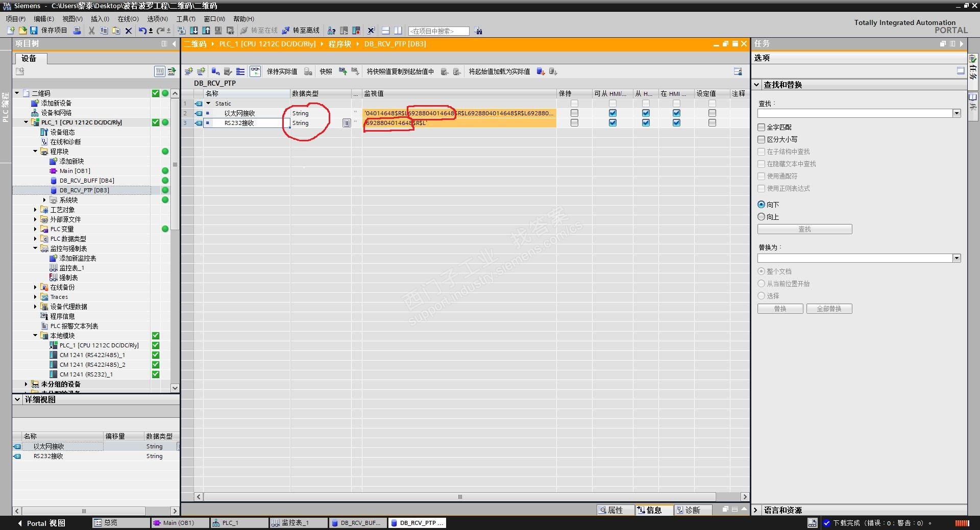The height and width of the screenshot is (530, 980).
Task: Toggle 从H... checkbox for 以太网接收 row
Action: pyautogui.click(x=646, y=113)
